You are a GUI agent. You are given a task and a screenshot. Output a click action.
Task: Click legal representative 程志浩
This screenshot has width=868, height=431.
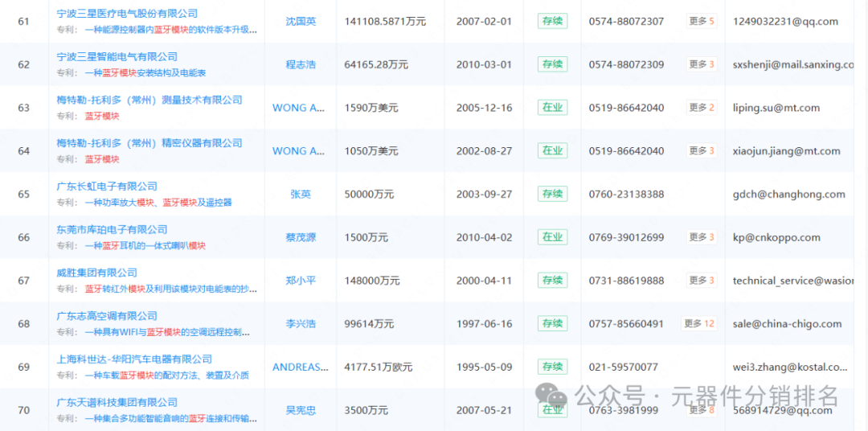tap(301, 65)
